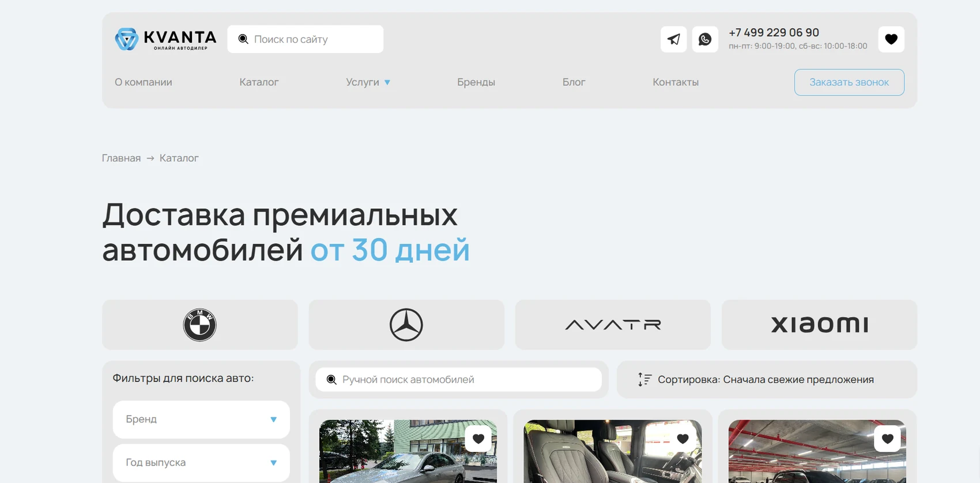This screenshot has height=483, width=980.
Task: Open the WhatsApp contact icon
Action: (x=705, y=39)
